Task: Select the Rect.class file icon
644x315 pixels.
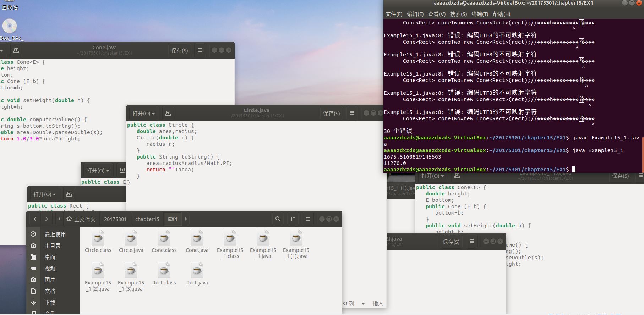Action: (x=164, y=270)
